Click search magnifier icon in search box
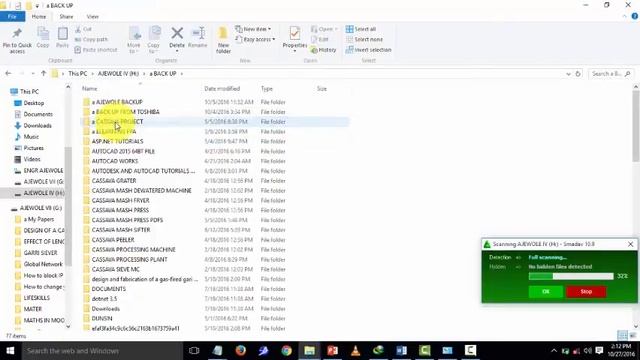The width and height of the screenshot is (640, 360). coord(628,74)
